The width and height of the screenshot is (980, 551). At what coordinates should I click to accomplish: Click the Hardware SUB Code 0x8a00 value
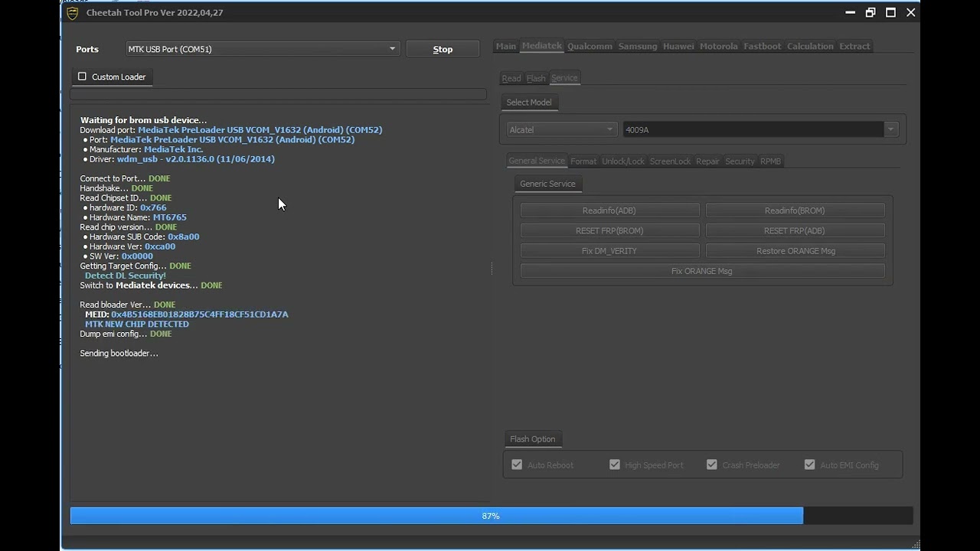point(184,236)
